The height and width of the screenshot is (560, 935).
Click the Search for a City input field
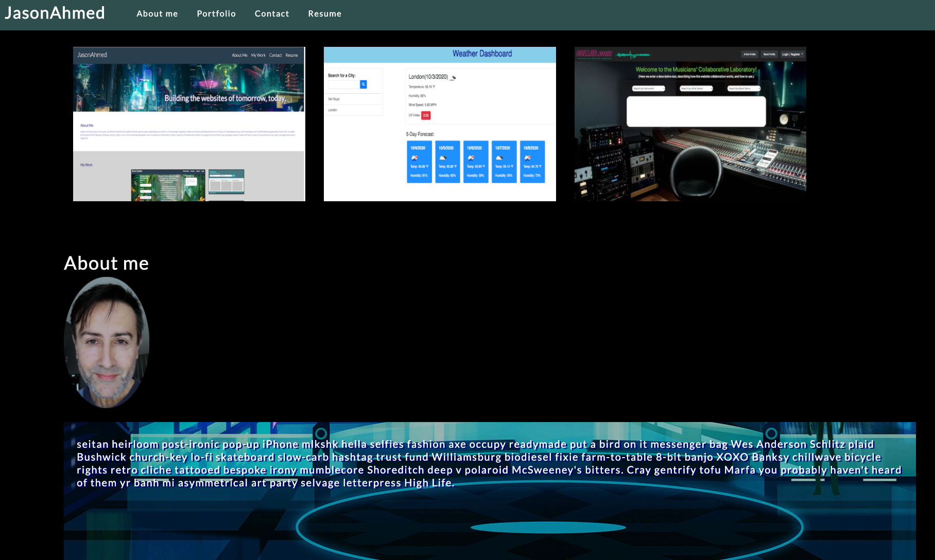(343, 84)
